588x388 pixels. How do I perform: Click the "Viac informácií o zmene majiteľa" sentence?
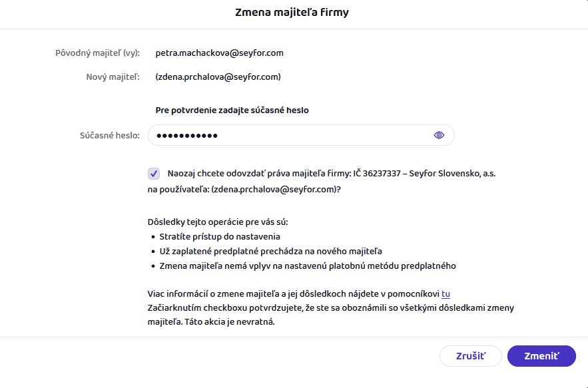[x=293, y=293]
